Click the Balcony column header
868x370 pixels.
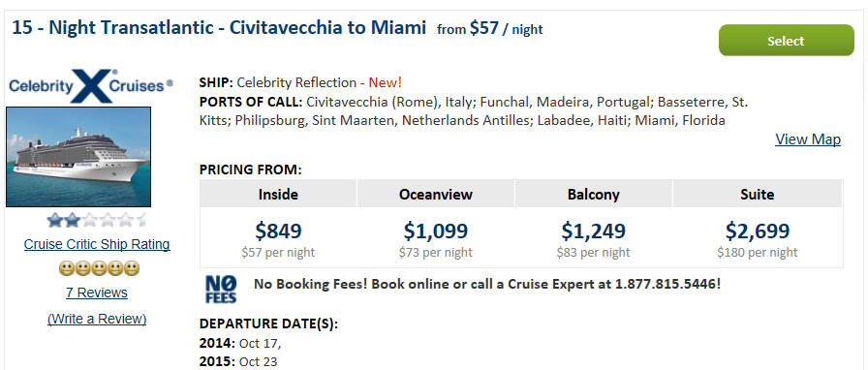[594, 194]
